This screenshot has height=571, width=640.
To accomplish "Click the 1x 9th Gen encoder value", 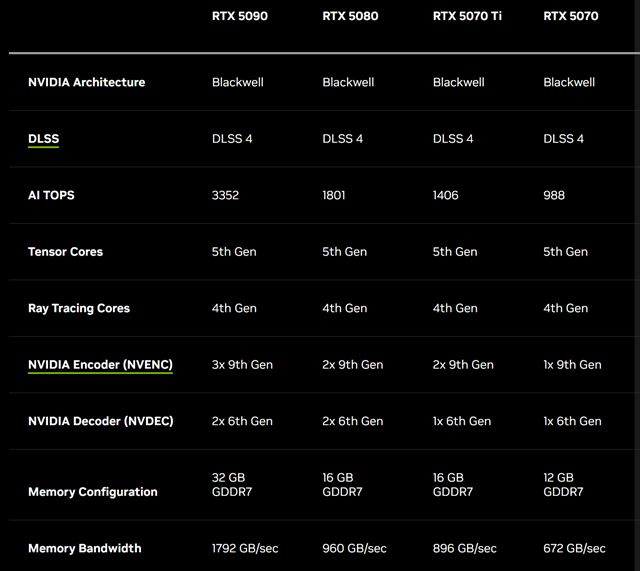I will [x=572, y=364].
